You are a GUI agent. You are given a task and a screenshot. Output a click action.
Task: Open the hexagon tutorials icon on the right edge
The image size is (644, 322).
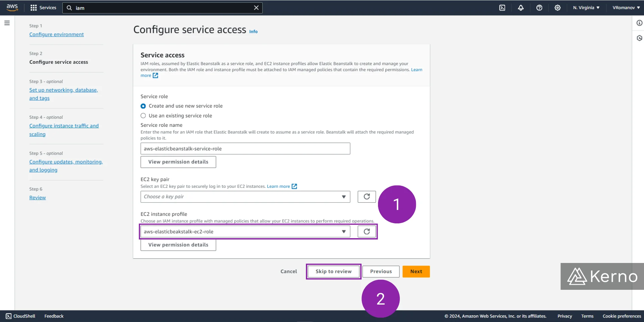coord(639,38)
